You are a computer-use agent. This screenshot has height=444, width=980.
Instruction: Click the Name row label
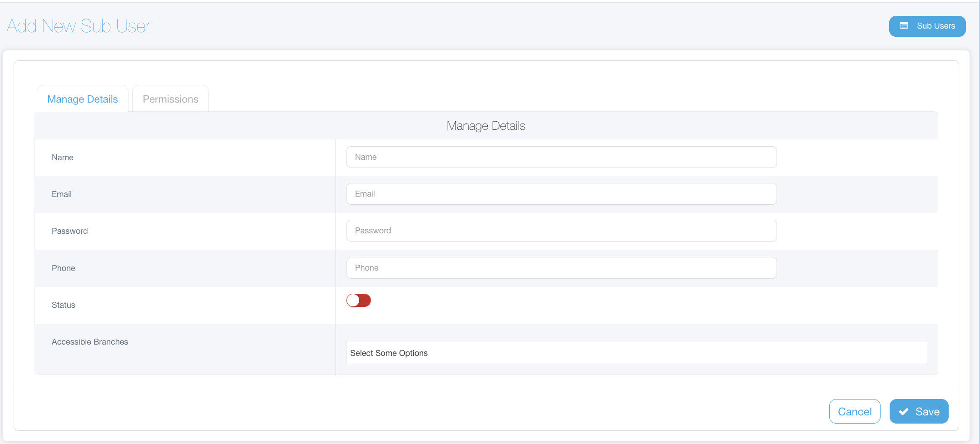coord(63,158)
